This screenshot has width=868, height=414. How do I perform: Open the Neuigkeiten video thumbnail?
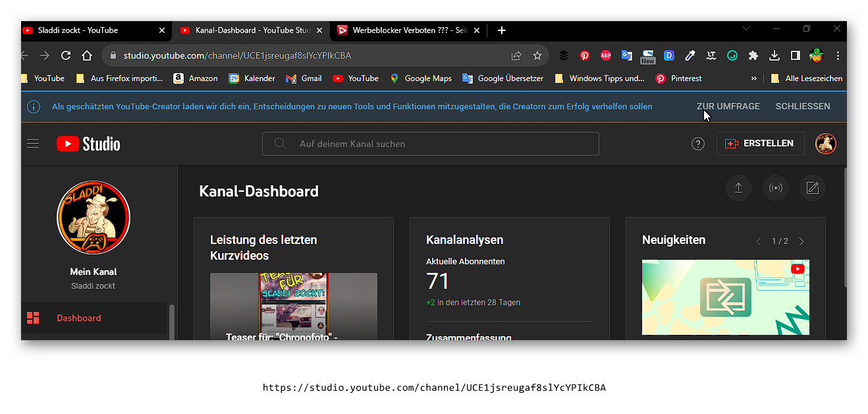pos(725,297)
